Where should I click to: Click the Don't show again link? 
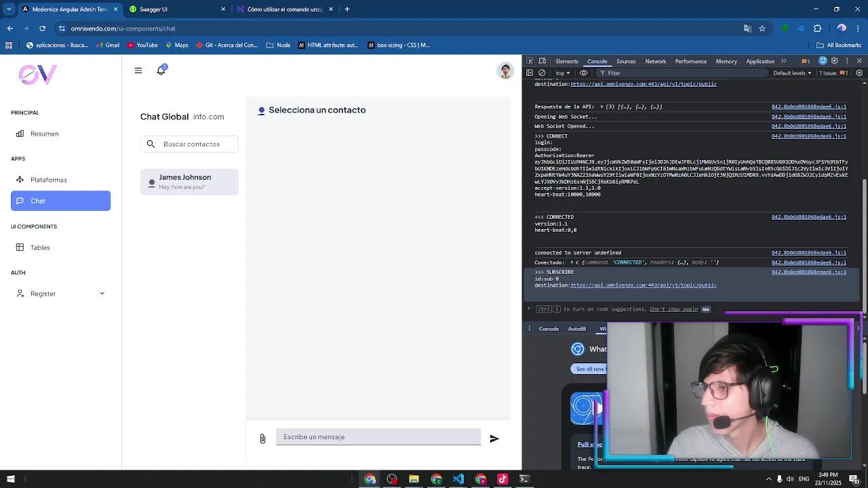tap(673, 309)
